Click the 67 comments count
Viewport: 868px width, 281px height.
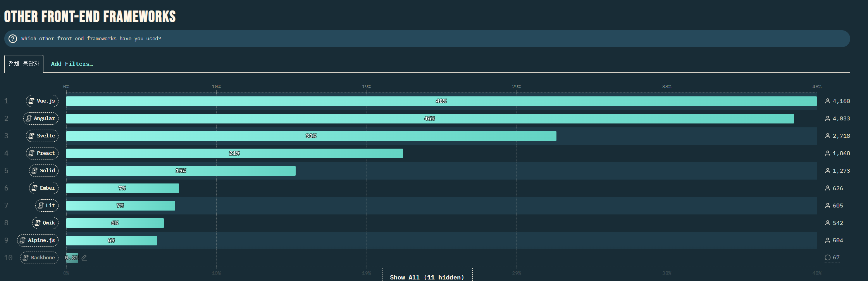[836, 257]
